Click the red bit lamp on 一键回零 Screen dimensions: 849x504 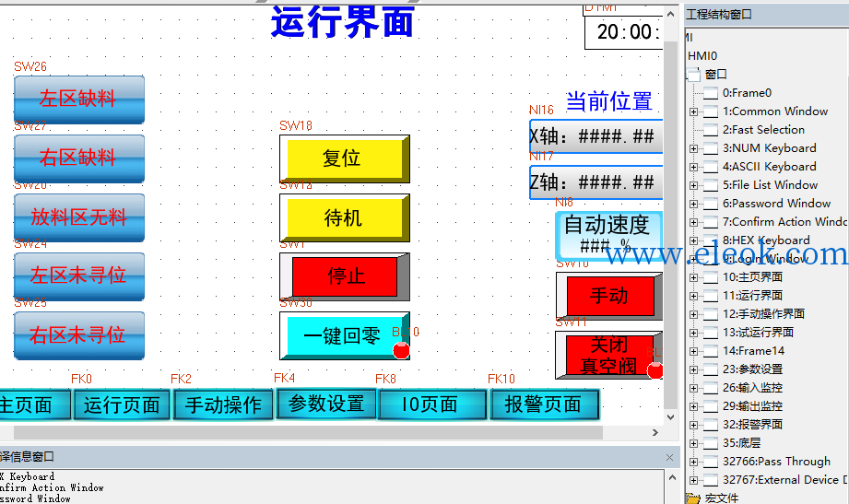click(401, 350)
